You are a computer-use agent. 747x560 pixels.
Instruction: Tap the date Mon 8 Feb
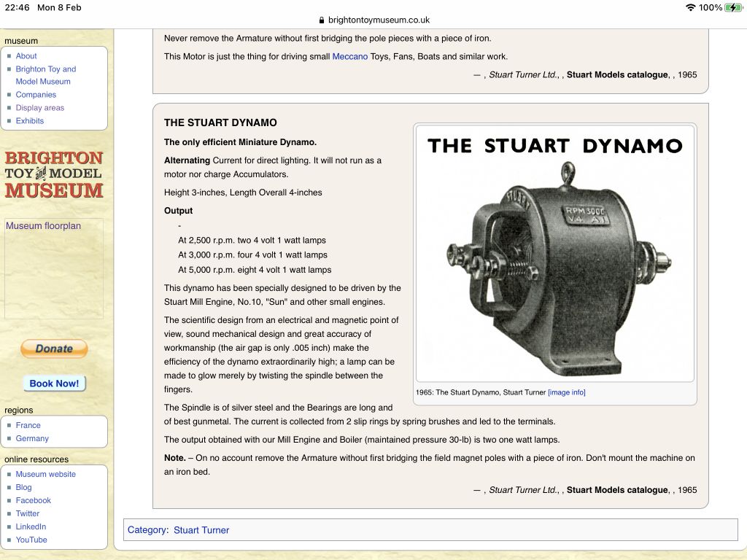click(x=59, y=7)
